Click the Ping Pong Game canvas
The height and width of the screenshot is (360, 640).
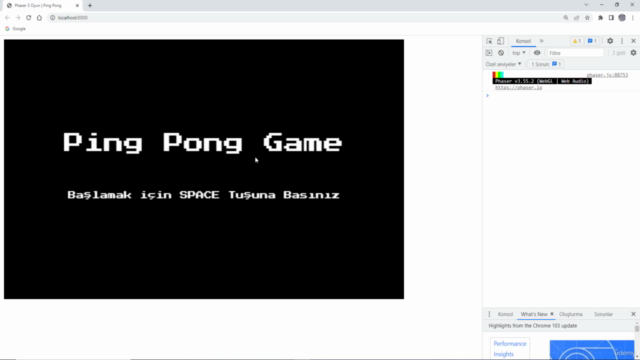click(x=204, y=169)
